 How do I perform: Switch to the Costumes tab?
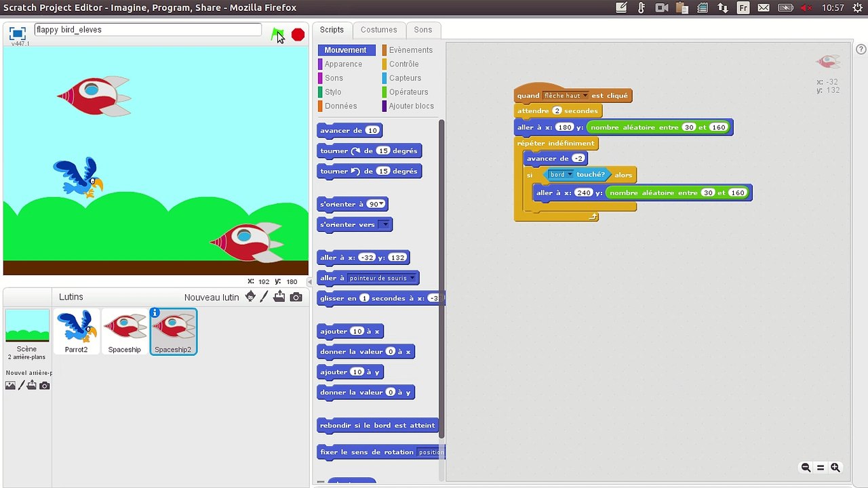[378, 30]
